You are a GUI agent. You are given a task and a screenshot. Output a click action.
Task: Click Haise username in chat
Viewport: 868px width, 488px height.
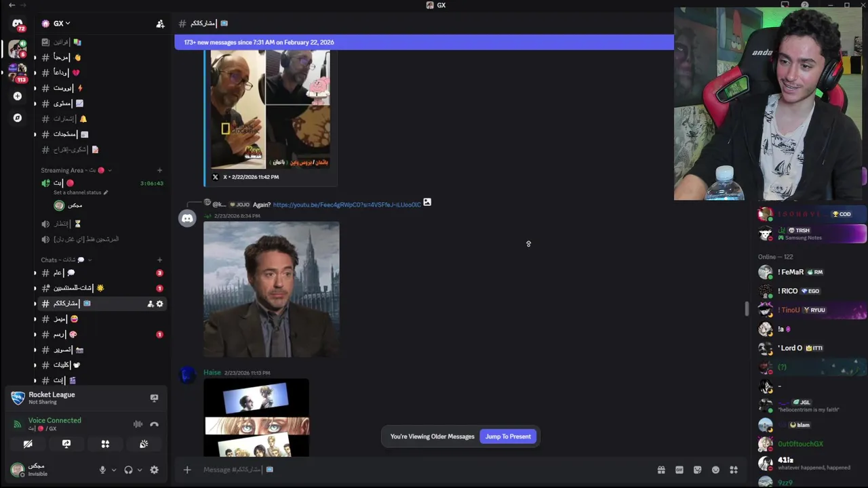tap(212, 373)
